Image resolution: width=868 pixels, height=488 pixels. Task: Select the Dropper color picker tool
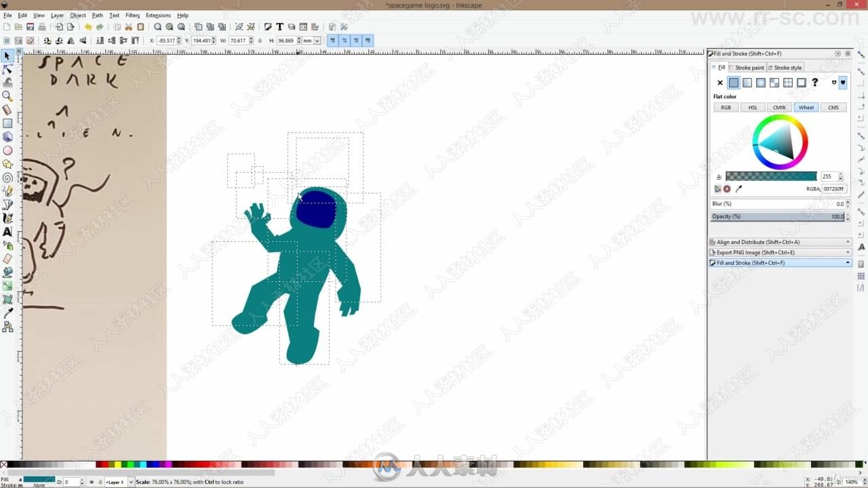click(x=7, y=313)
